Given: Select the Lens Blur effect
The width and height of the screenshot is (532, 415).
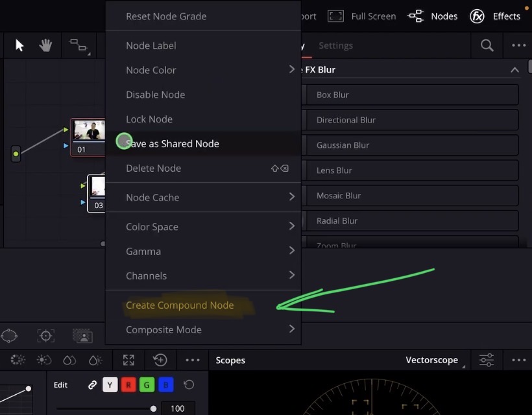Looking at the screenshot, I should point(410,170).
